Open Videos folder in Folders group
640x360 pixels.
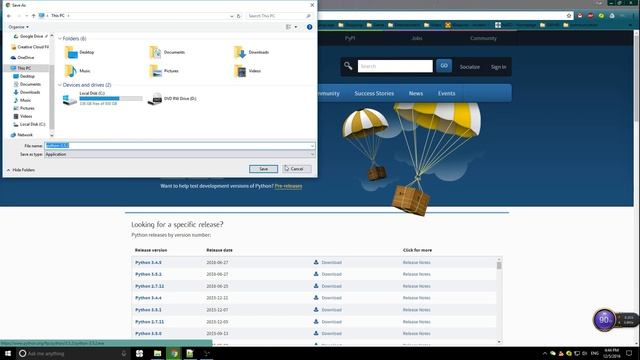coord(247,71)
